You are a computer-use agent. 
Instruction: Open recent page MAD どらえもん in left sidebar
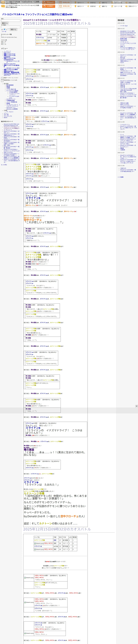click(8, 152)
